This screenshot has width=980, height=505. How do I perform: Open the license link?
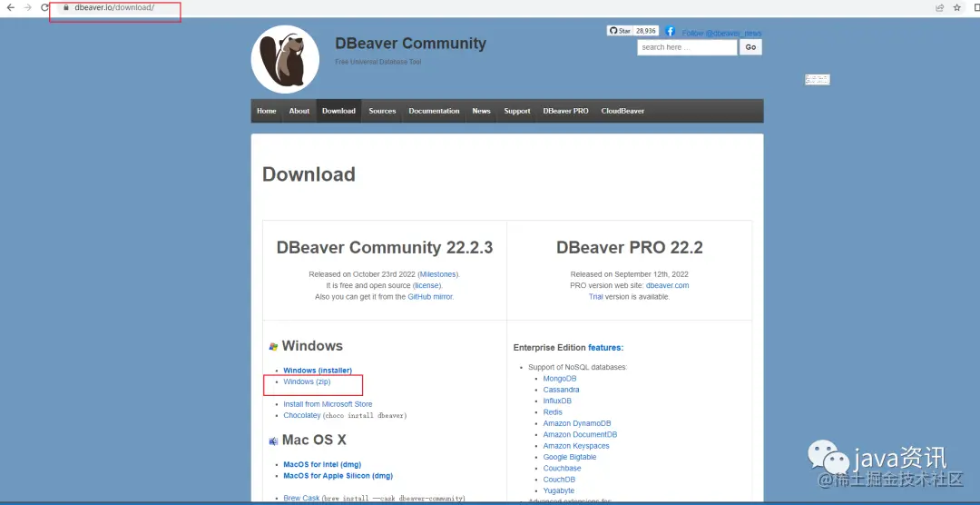(426, 285)
